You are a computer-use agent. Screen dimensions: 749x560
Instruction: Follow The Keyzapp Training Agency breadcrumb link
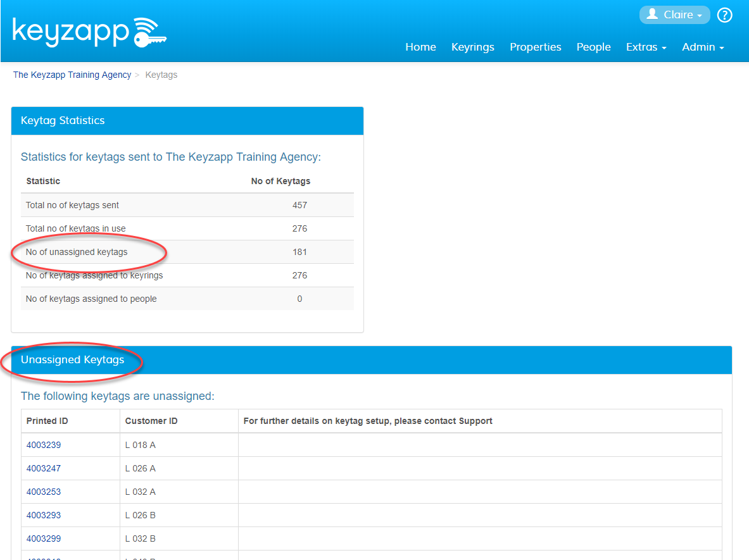72,75
